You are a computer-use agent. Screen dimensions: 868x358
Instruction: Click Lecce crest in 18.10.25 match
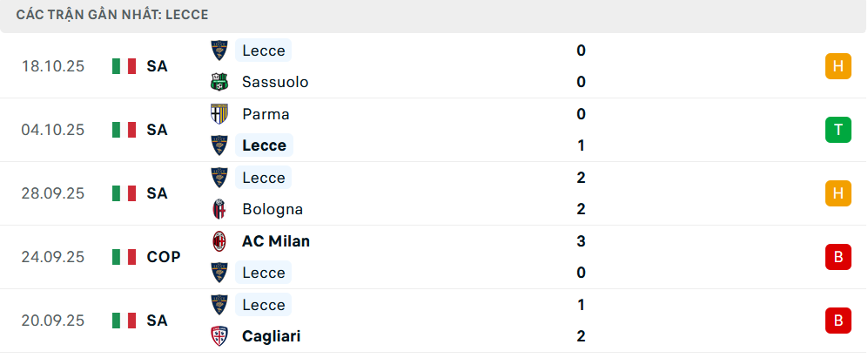[219, 51]
